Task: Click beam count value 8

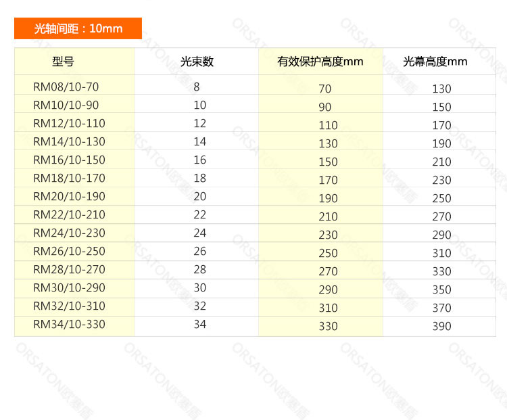Action: click(x=197, y=87)
